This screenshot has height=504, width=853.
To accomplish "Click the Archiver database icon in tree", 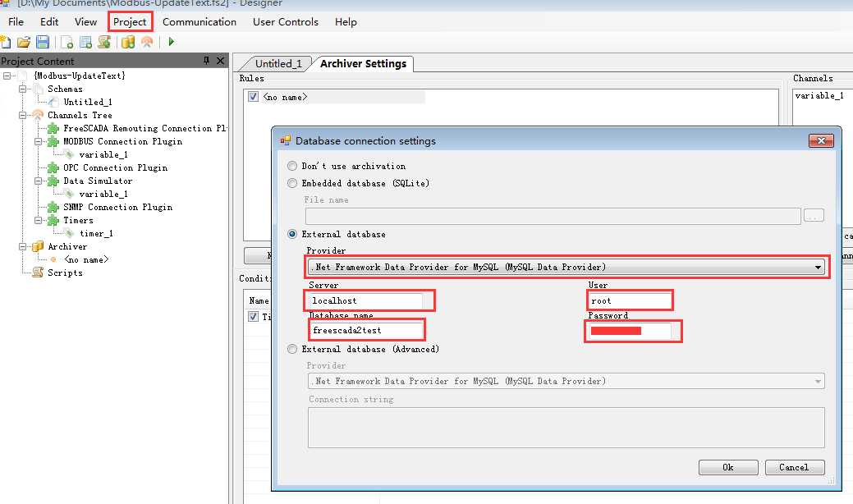I will [x=38, y=246].
